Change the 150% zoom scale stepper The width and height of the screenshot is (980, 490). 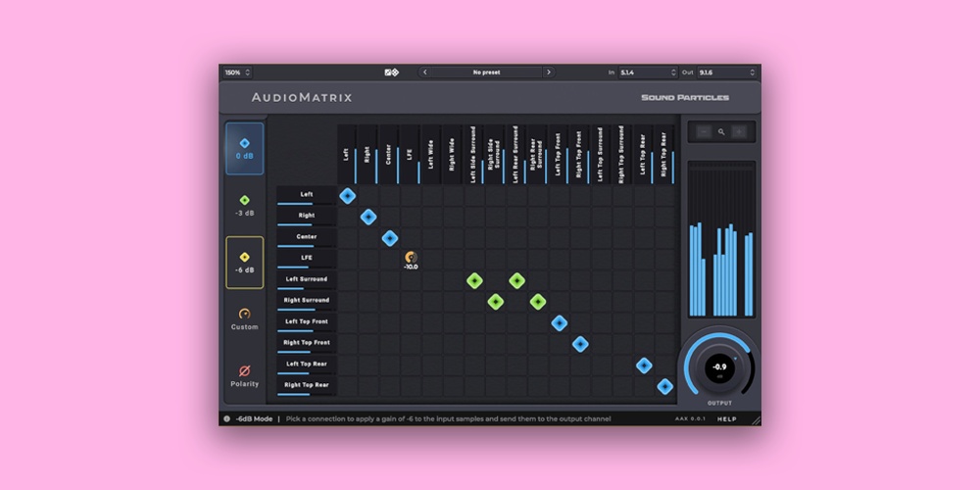point(237,73)
